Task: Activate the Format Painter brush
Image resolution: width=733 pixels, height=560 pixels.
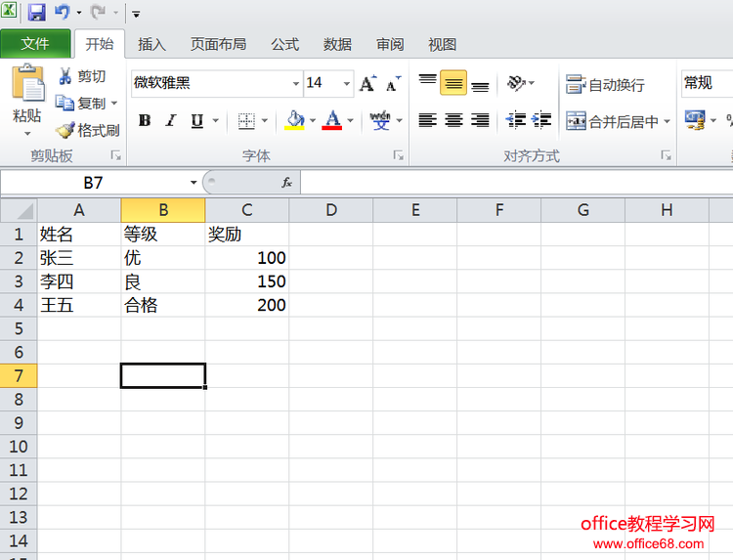Action: click(65, 130)
